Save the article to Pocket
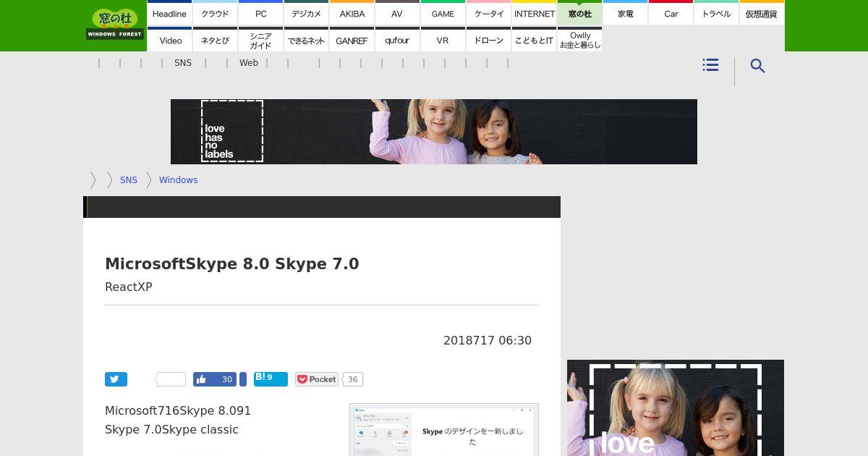 point(317,379)
